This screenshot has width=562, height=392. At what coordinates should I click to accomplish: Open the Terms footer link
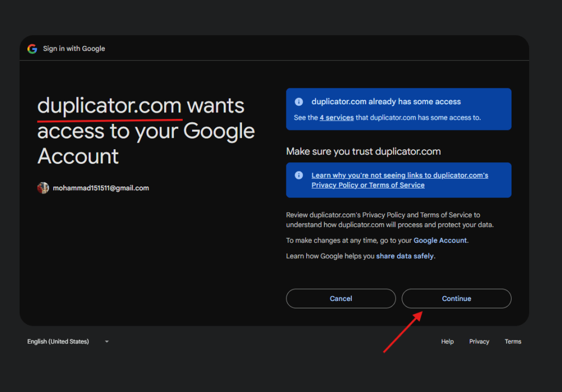click(x=513, y=342)
